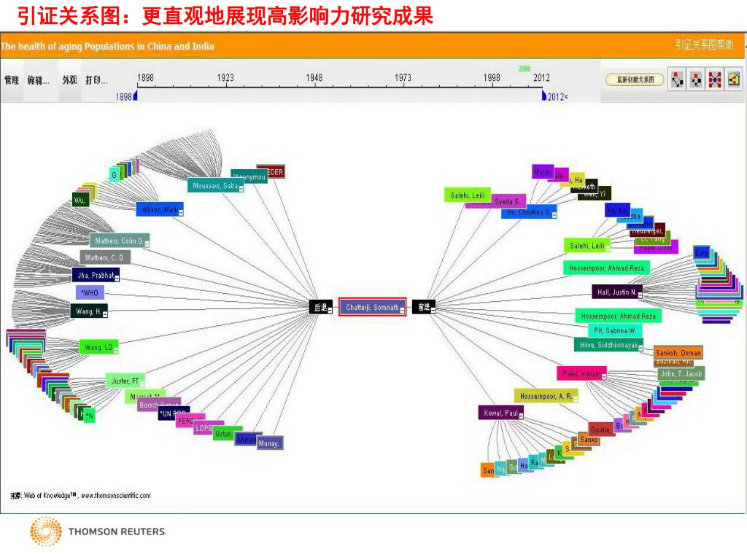Screen dimensions: 747x560
Task: Click the 2012 right timeline handle
Action: pyautogui.click(x=544, y=96)
